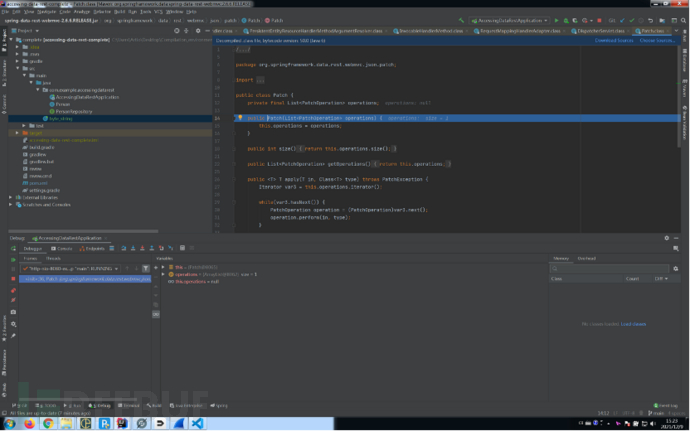Click the top toolbar Debug bug icon
Screen dimensions: 690x431
[566, 20]
